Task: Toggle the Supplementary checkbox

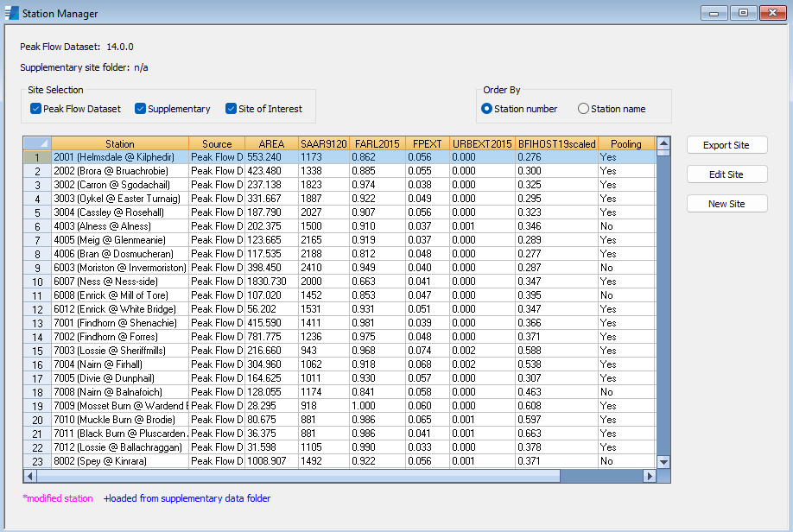Action: (140, 109)
